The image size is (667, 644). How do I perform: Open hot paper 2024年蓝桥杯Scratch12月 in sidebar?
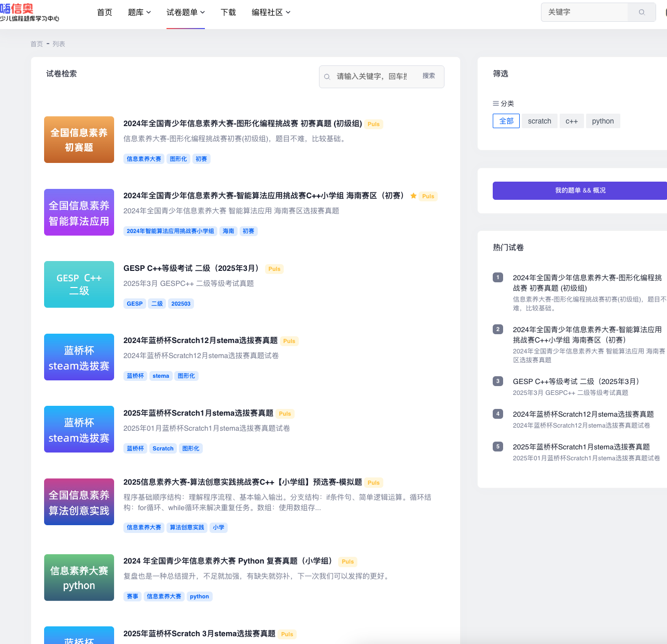point(583,414)
